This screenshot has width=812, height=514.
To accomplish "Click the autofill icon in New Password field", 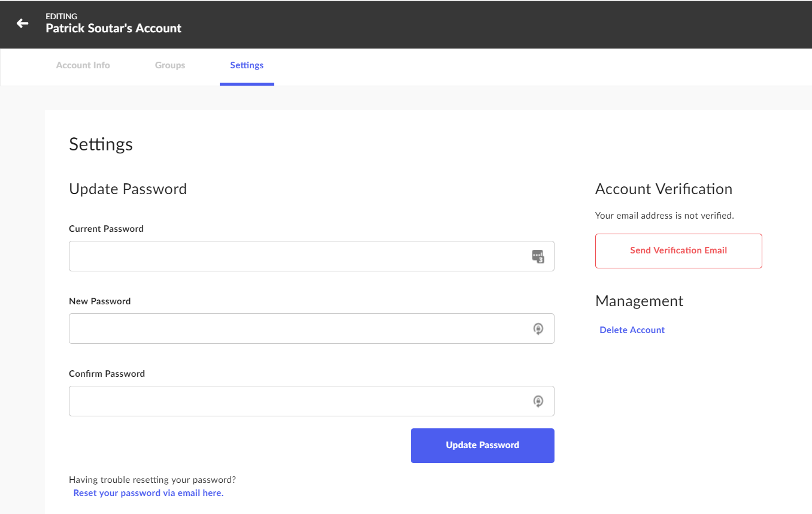I will (538, 329).
